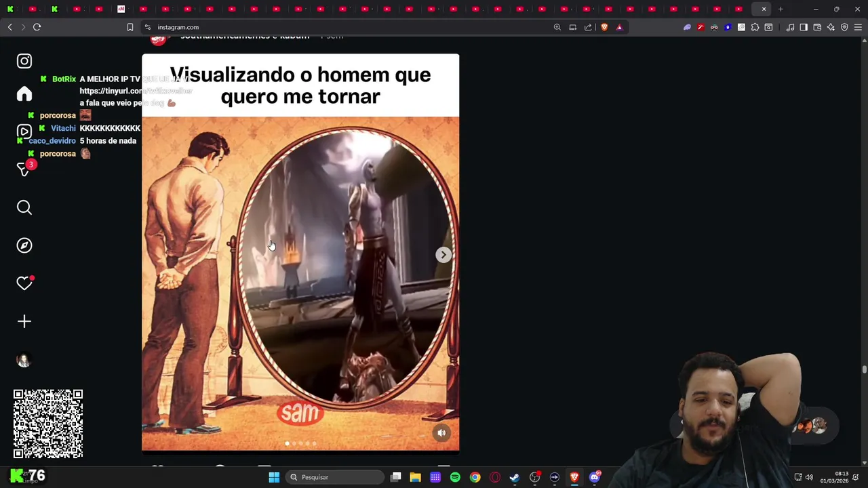Click the browser Back arrow
Image resolution: width=868 pixels, height=488 pixels.
pos(9,27)
